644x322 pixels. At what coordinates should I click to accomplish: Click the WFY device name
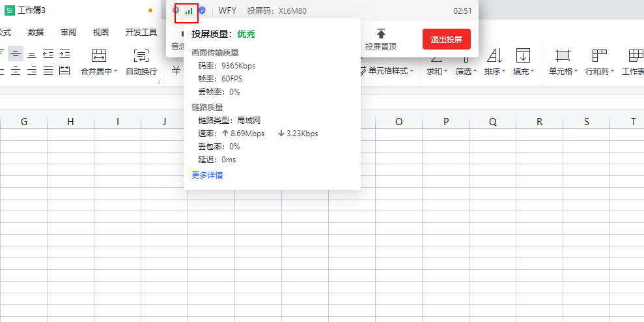click(227, 10)
